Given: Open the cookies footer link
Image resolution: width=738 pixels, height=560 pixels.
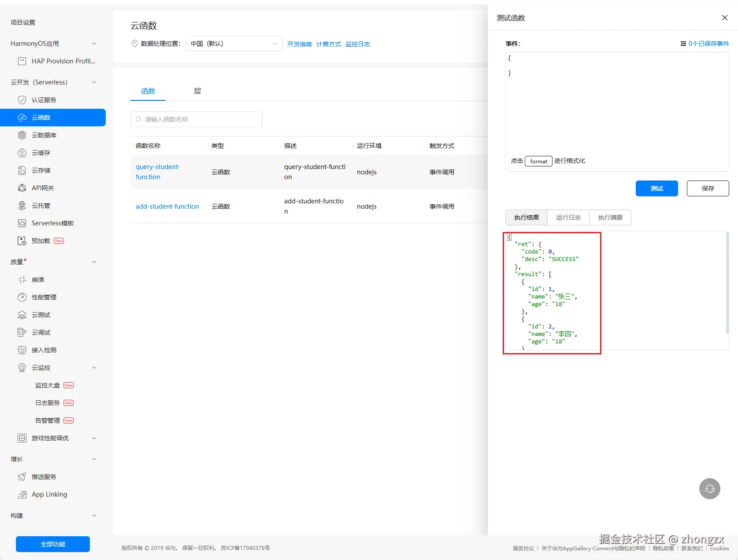Looking at the screenshot, I should tap(719, 548).
